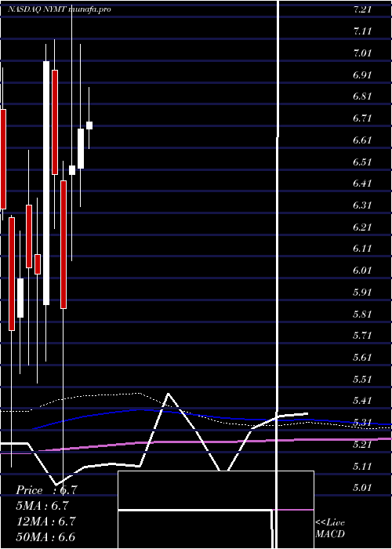The image size is (392, 549).
Task: Click the <<Live MACD label
Action: (330, 529)
